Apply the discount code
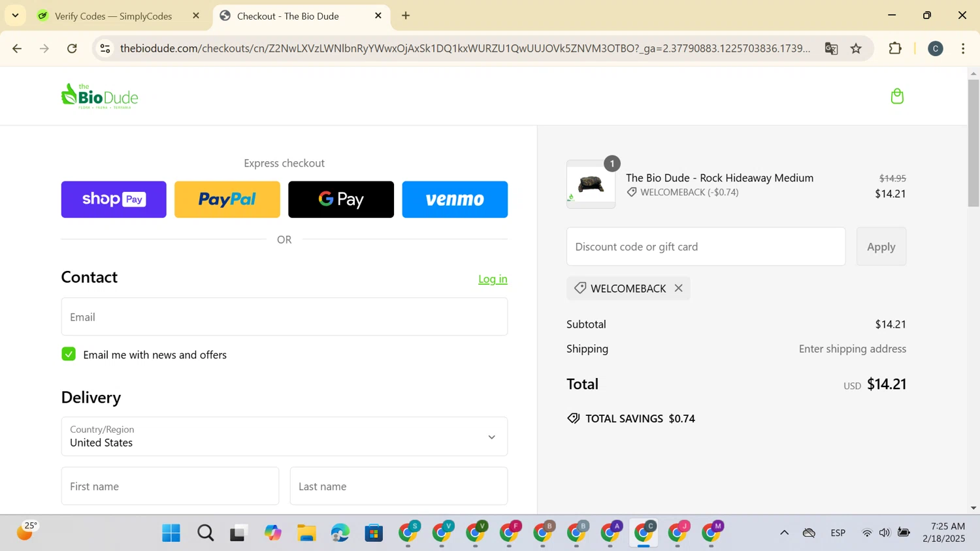This screenshot has width=980, height=551. click(881, 247)
